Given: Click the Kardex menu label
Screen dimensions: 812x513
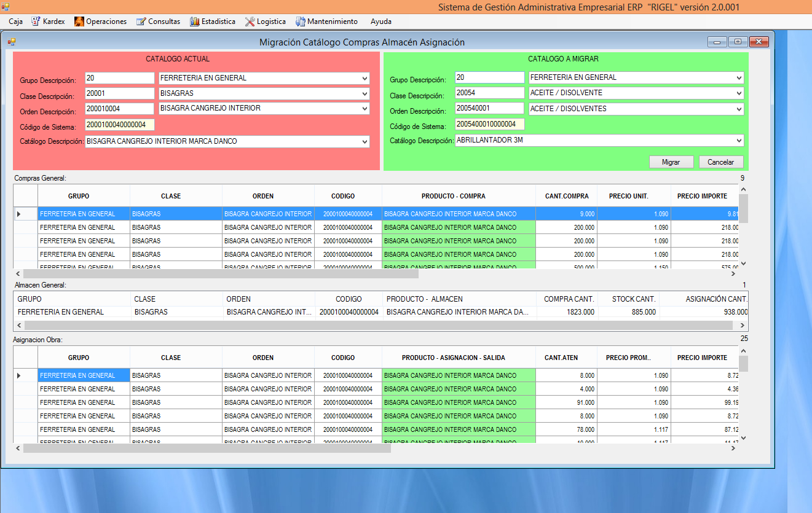Looking at the screenshot, I should 54,22.
